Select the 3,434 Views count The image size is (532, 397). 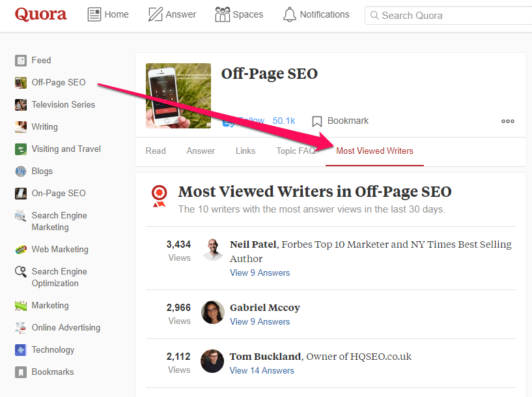tap(179, 250)
